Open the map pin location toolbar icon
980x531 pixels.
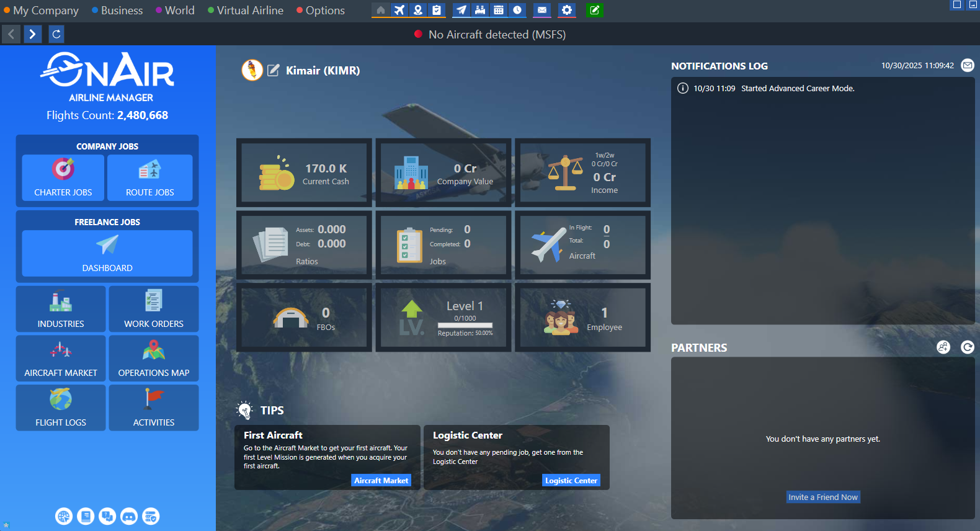tap(418, 10)
